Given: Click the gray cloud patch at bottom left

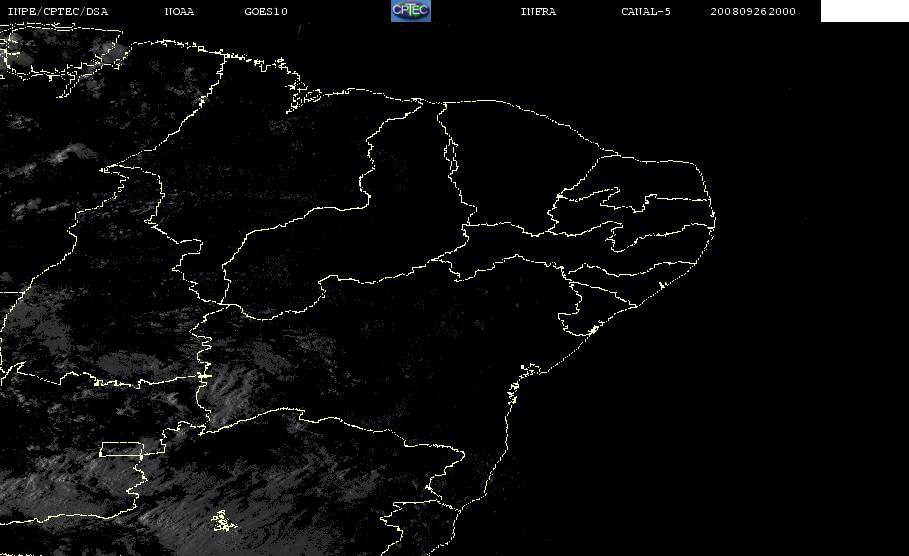Looking at the screenshot, I should point(52,487).
